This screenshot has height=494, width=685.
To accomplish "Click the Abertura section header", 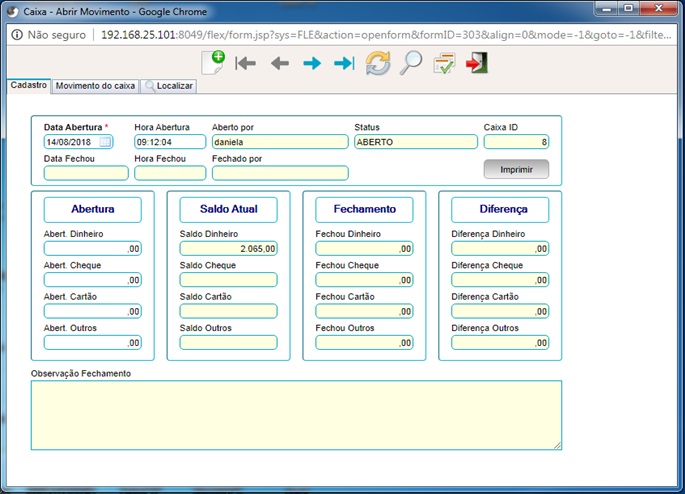I will point(93,209).
